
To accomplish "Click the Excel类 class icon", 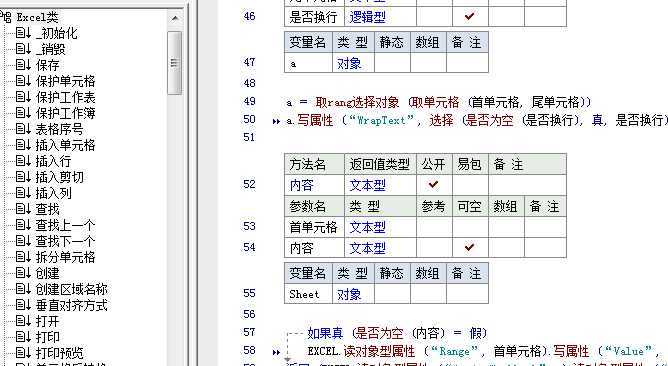I will click(6, 17).
